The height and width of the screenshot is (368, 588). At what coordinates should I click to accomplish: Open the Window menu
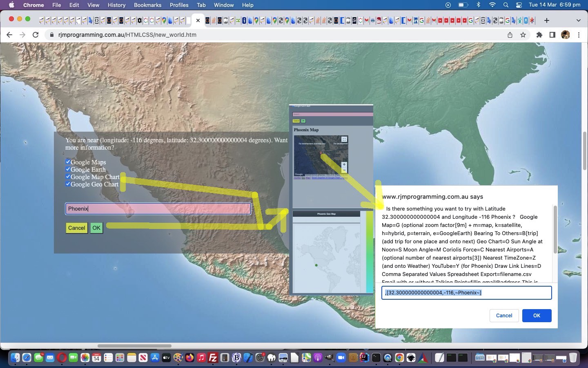click(x=224, y=5)
